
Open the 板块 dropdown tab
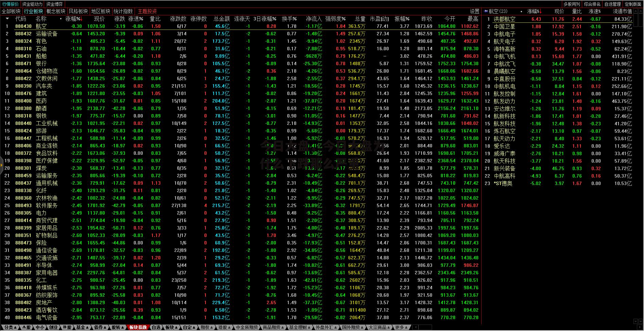coord(172,328)
